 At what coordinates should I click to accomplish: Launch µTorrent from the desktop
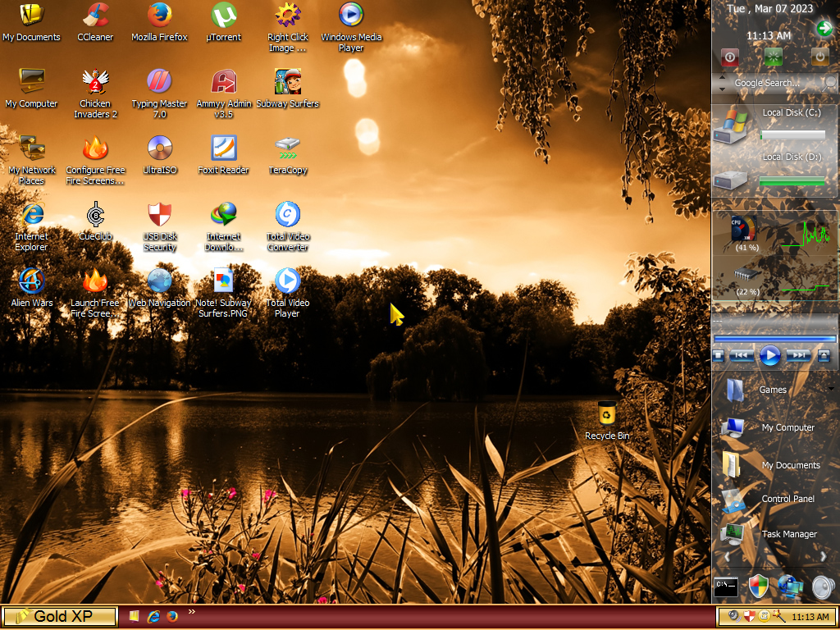tap(223, 16)
